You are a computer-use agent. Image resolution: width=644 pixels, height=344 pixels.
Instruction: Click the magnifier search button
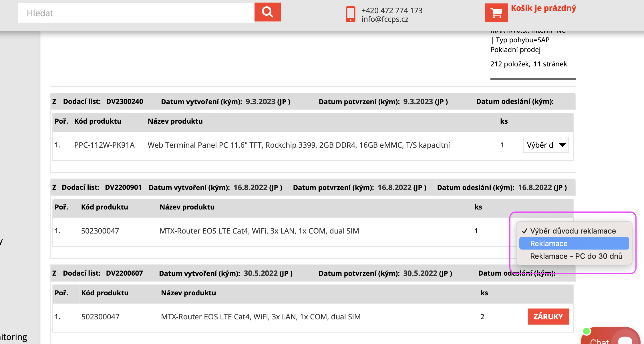(267, 12)
